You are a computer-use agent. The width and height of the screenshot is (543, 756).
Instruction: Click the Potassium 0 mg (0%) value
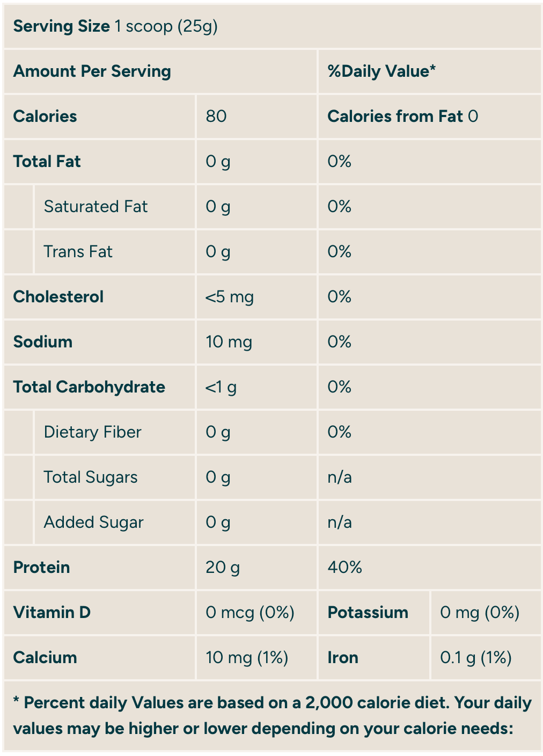click(x=480, y=613)
